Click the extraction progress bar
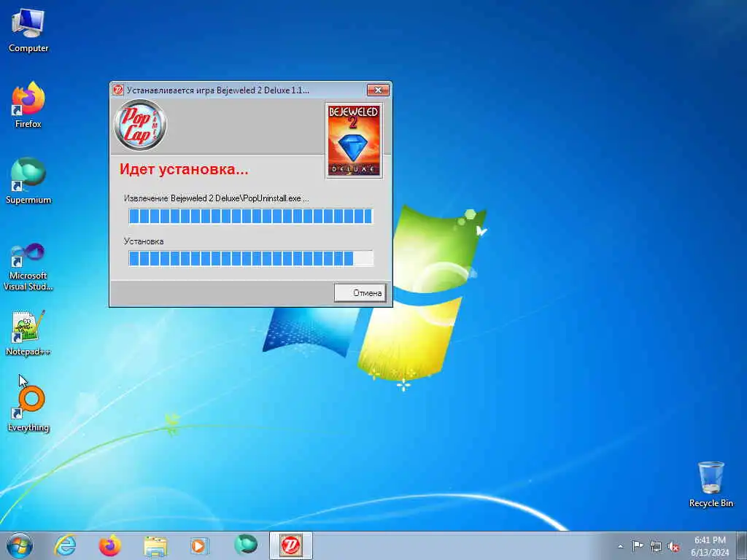The height and width of the screenshot is (560, 747). (x=251, y=216)
